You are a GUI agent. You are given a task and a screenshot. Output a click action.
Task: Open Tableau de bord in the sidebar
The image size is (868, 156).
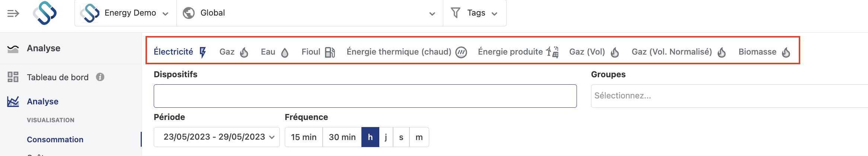pyautogui.click(x=58, y=77)
